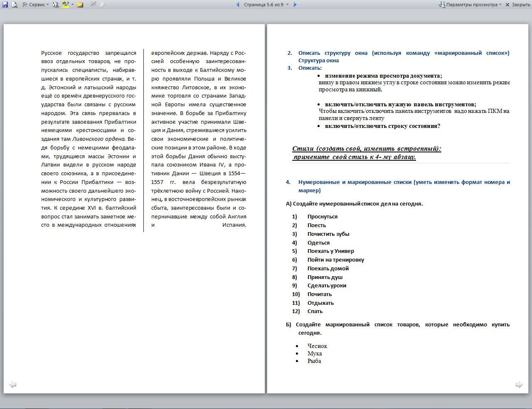The height and width of the screenshot is (409, 532).
Task: Click the line 'примените свой стиль к 4- му абзацу.'
Action: click(355, 157)
